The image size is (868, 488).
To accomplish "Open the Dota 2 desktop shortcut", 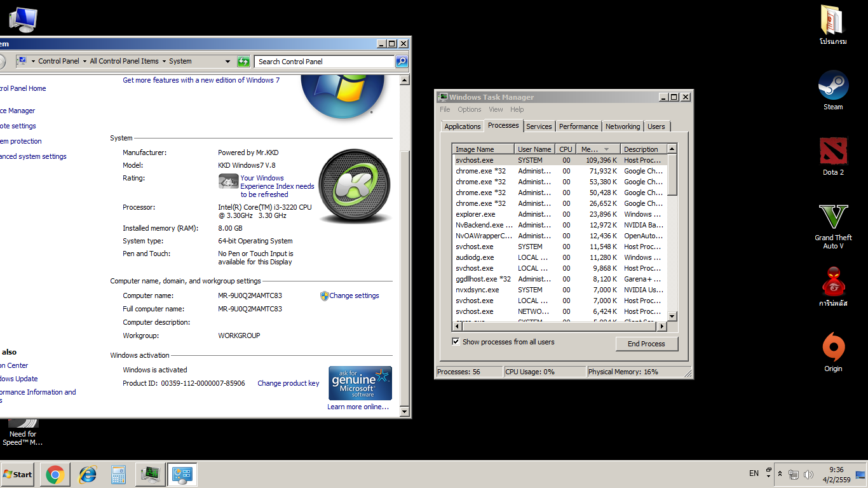I will click(833, 151).
